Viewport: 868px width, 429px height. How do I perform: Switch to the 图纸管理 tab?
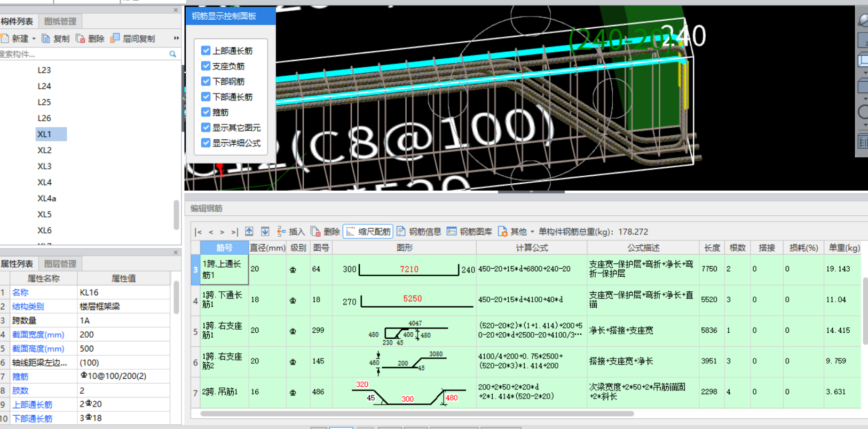pos(60,21)
